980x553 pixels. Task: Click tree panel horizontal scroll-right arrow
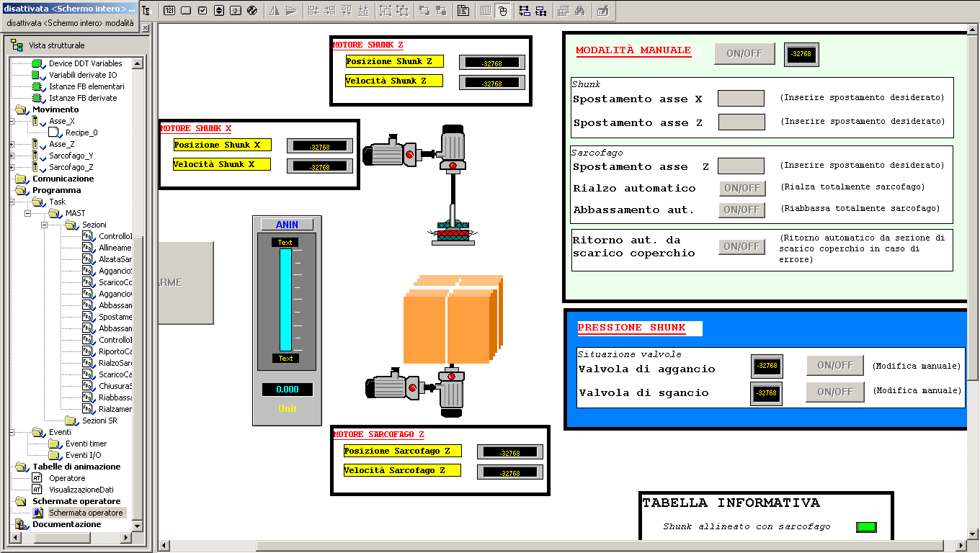click(x=126, y=538)
